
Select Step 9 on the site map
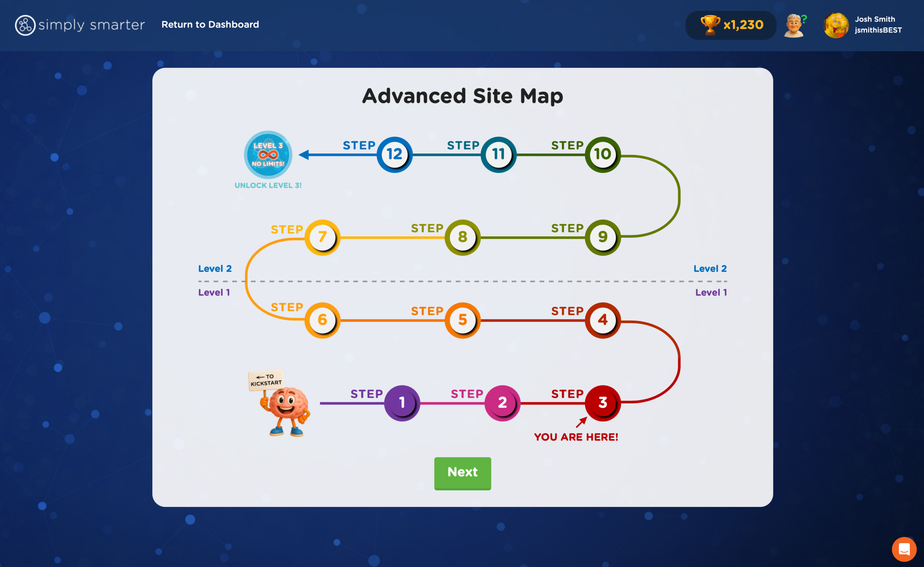(x=602, y=237)
